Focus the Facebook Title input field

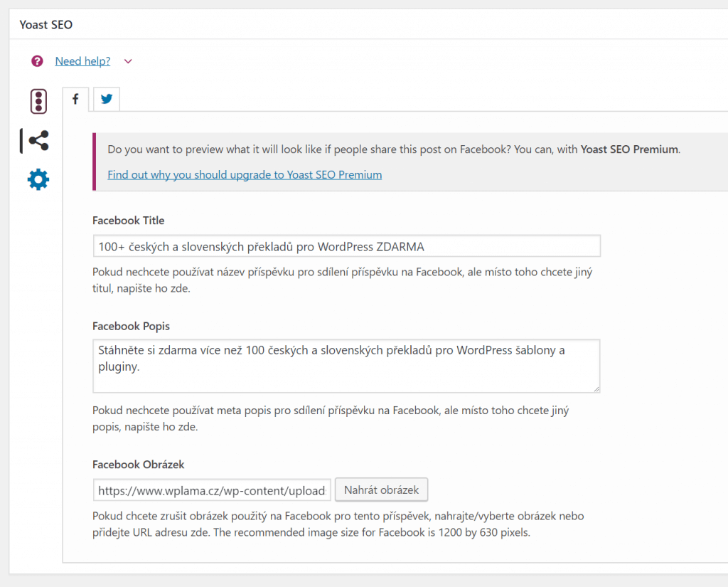[347, 246]
